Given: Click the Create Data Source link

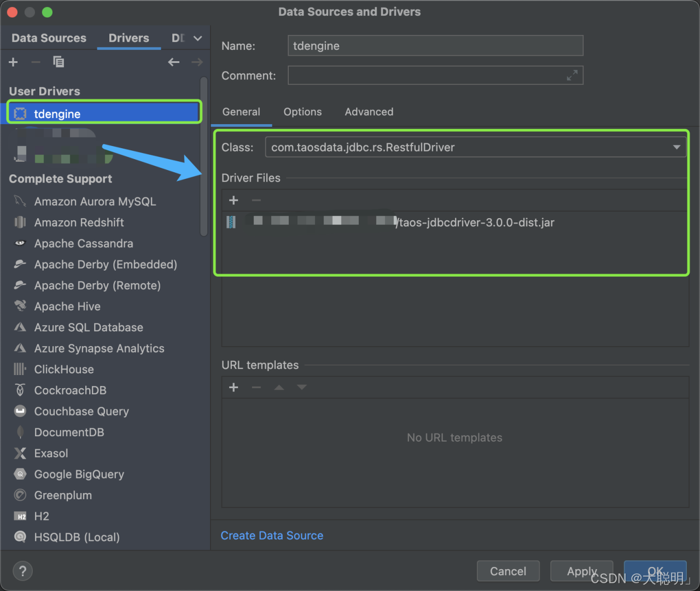Looking at the screenshot, I should [272, 536].
